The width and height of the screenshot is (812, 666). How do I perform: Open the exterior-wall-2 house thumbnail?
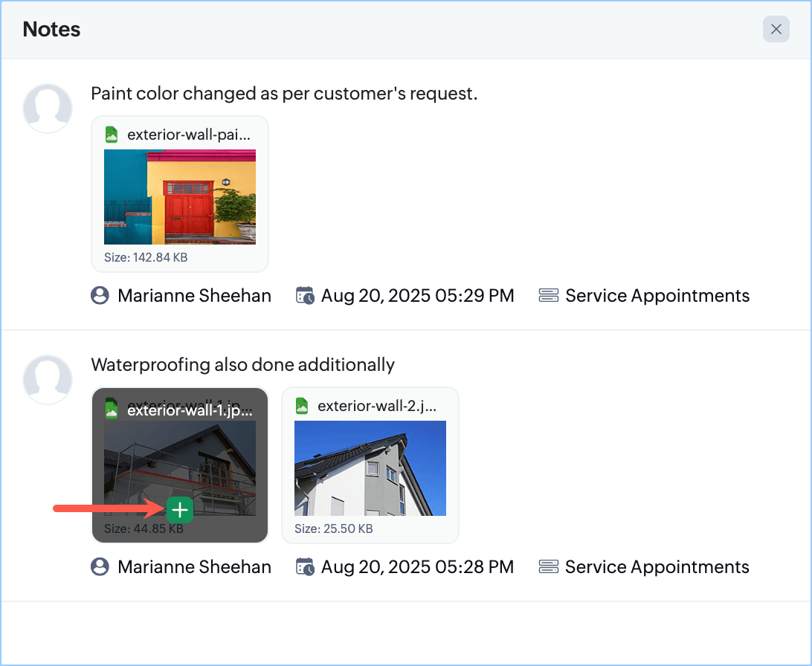tap(370, 468)
